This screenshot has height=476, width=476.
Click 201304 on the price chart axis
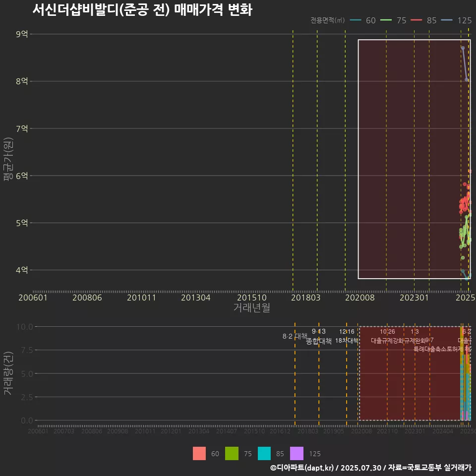pos(196,297)
